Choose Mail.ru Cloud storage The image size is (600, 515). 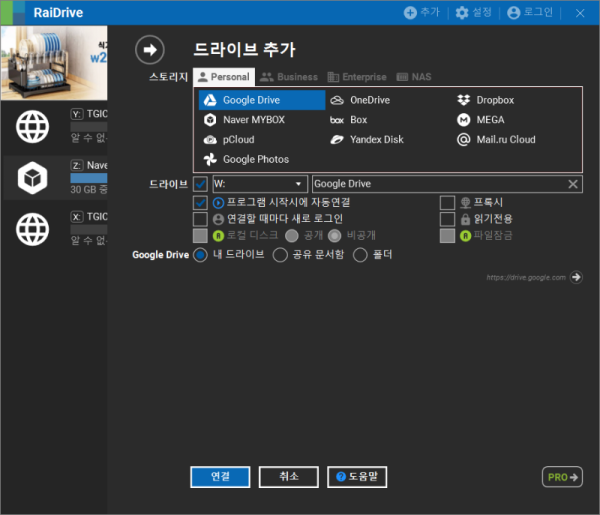click(496, 140)
